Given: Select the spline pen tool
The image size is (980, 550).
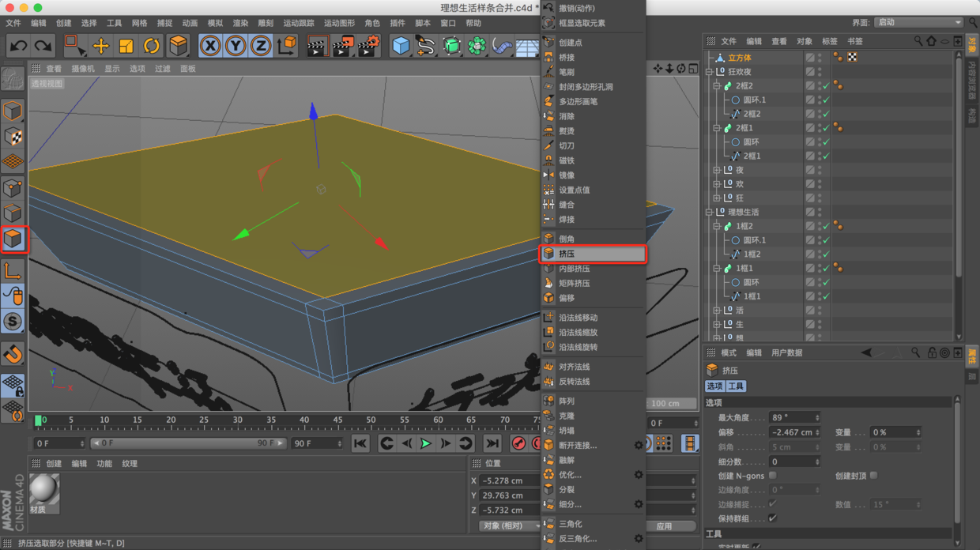Looking at the screenshot, I should [426, 46].
